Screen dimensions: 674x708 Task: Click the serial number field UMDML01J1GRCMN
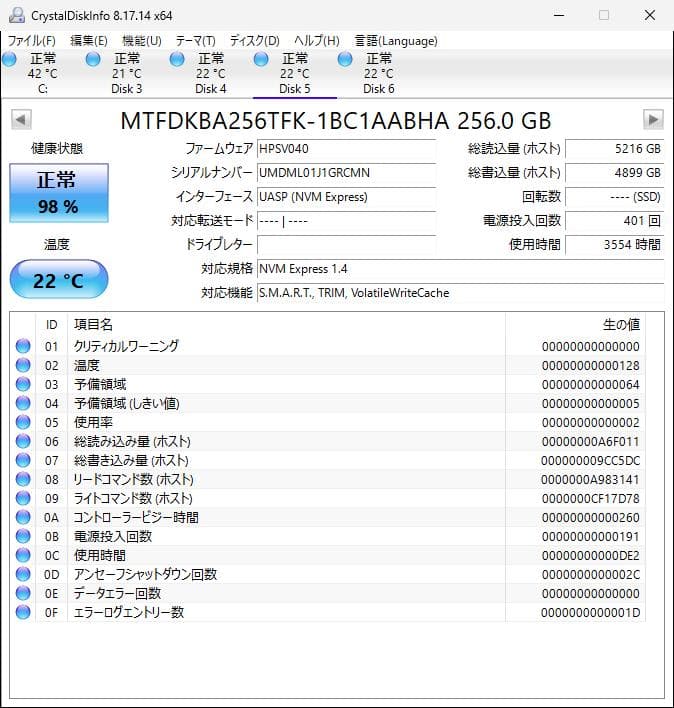346,172
